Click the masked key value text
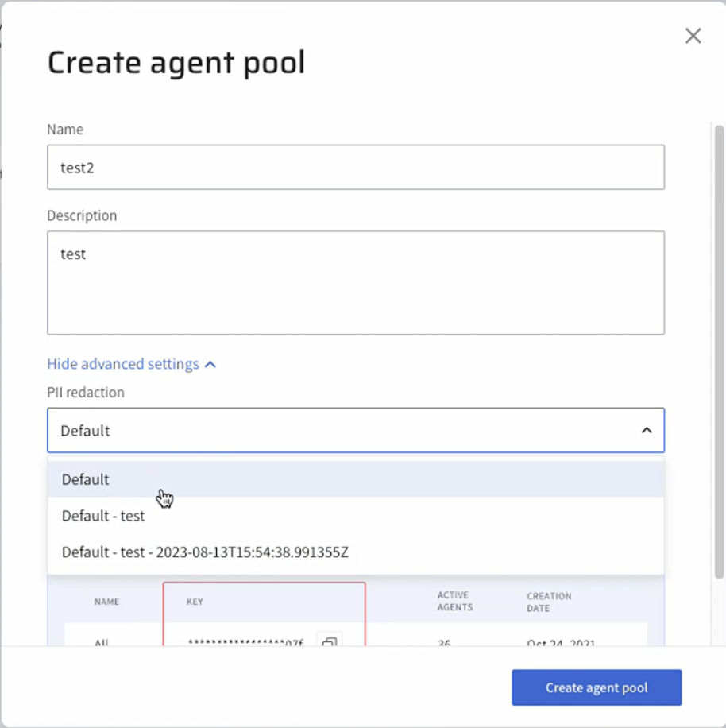The height and width of the screenshot is (728, 726). (x=245, y=641)
